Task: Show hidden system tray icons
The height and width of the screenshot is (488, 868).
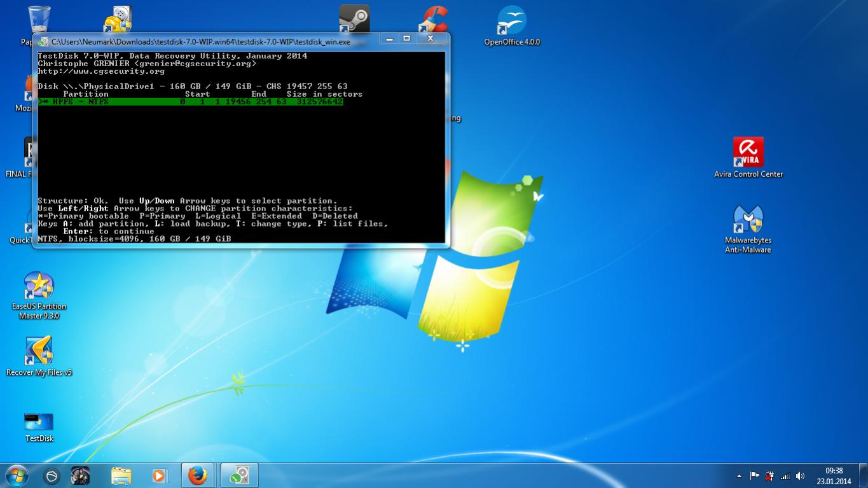Action: point(739,476)
